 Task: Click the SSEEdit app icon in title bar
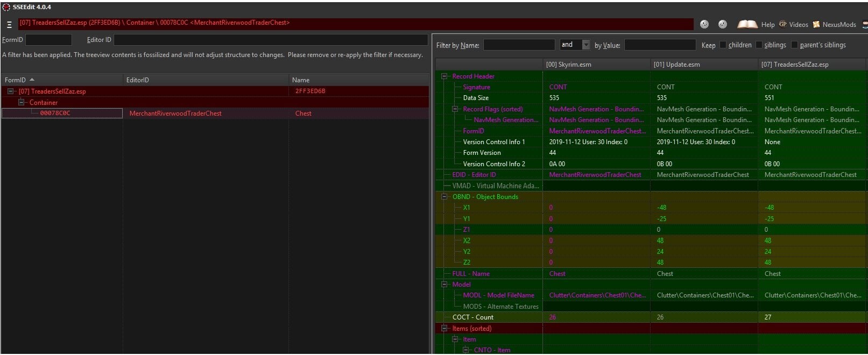tap(6, 7)
